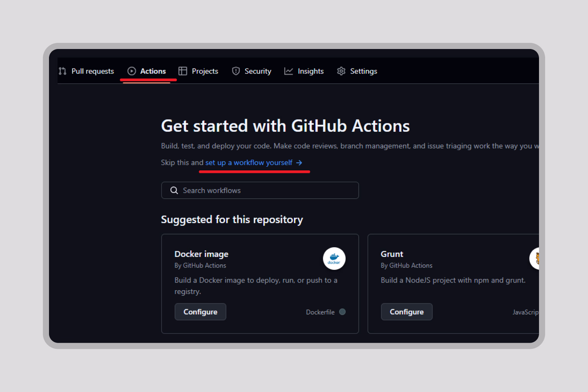The width and height of the screenshot is (588, 392).
Task: Click 'Suggested for this repository' heading
Action: pyautogui.click(x=232, y=219)
